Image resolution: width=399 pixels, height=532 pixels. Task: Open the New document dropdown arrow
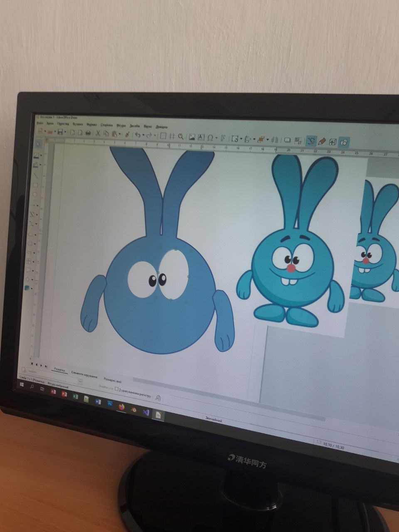pyautogui.click(x=45, y=131)
